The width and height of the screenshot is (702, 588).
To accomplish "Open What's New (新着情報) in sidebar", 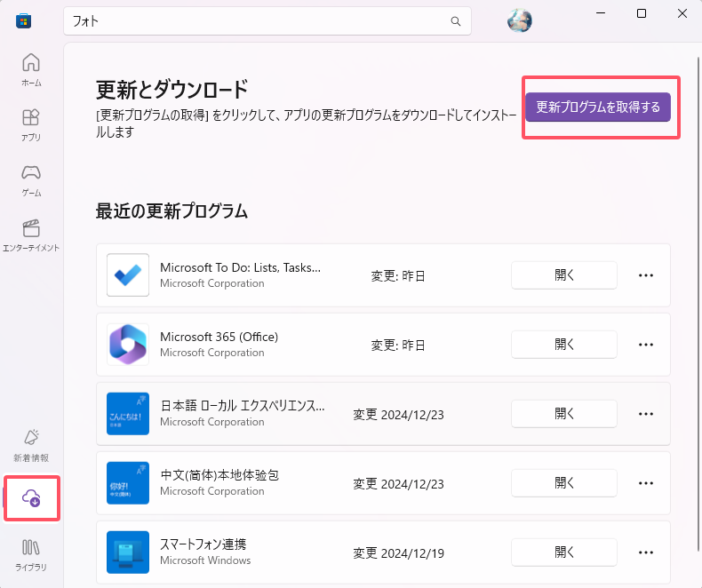I will click(x=31, y=446).
